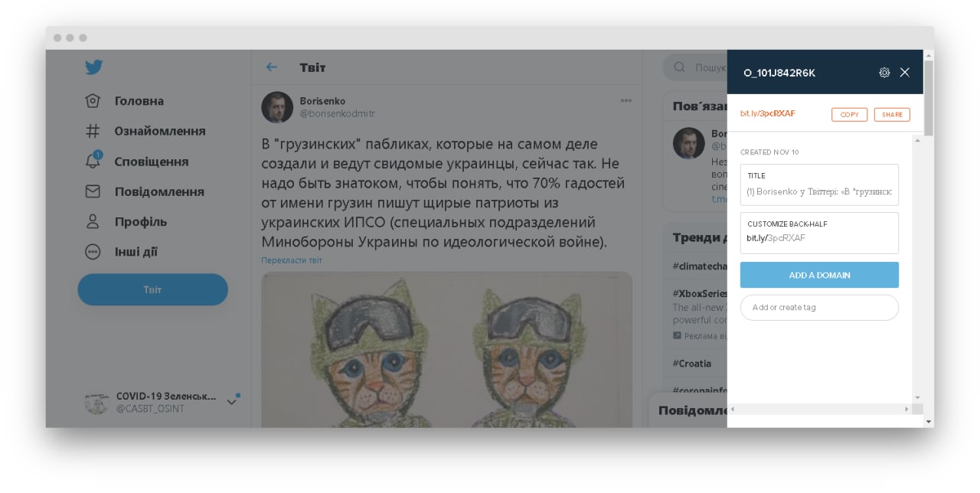The image size is (980, 493).
Task: Click the SHARE button in Bitly panel
Action: pos(892,114)
